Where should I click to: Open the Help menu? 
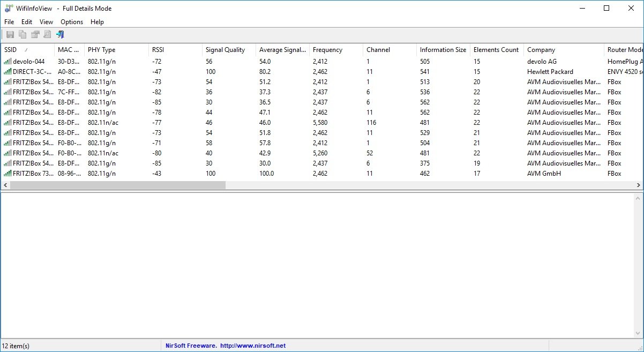pyautogui.click(x=97, y=22)
